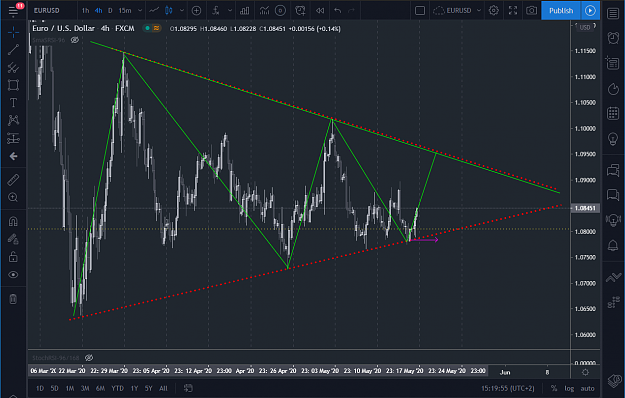The image size is (625, 398).
Task: Select the geometric shapes tool
Action: (13, 85)
